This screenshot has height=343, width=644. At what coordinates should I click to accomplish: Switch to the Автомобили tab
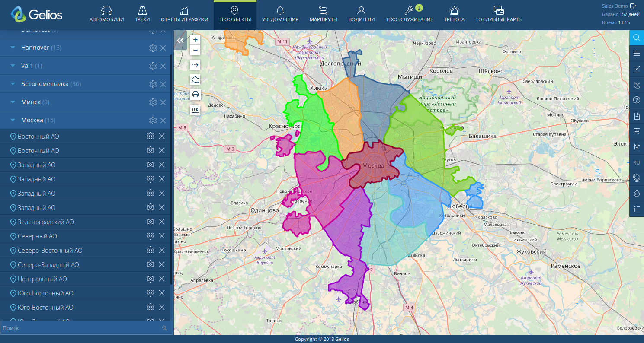click(106, 15)
